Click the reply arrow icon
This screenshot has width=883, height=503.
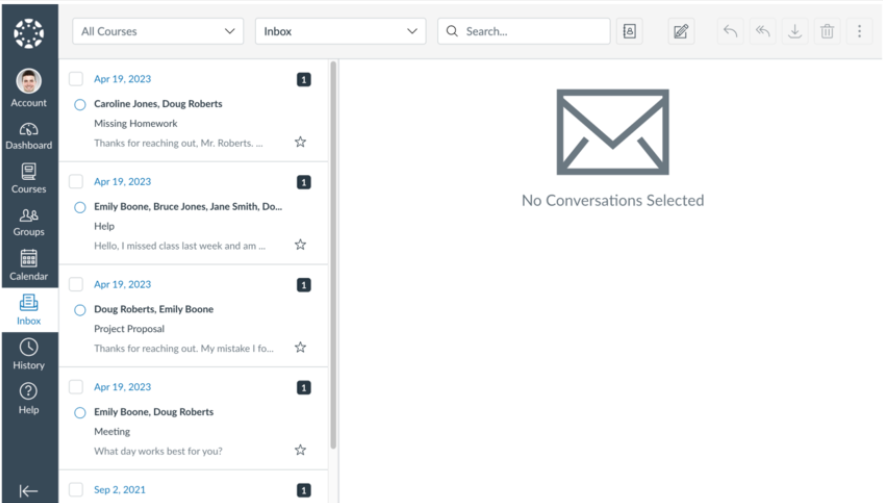coord(730,32)
